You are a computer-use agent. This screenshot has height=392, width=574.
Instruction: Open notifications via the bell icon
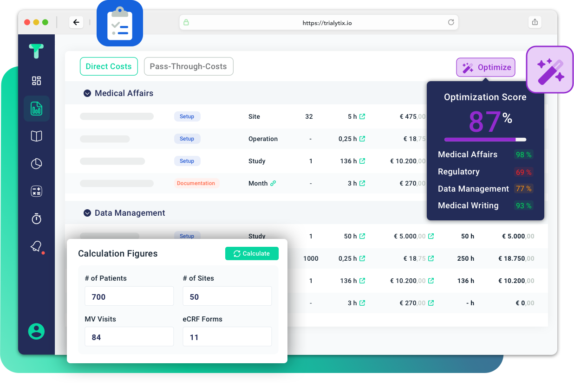(x=36, y=246)
